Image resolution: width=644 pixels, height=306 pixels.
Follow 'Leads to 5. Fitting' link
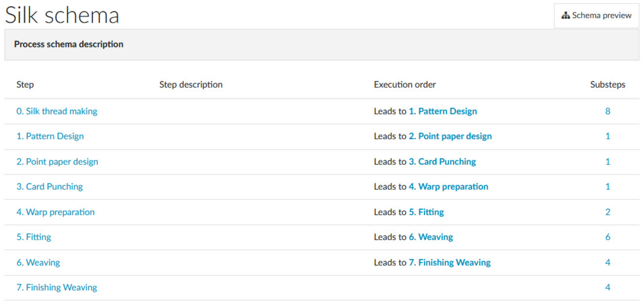click(426, 212)
